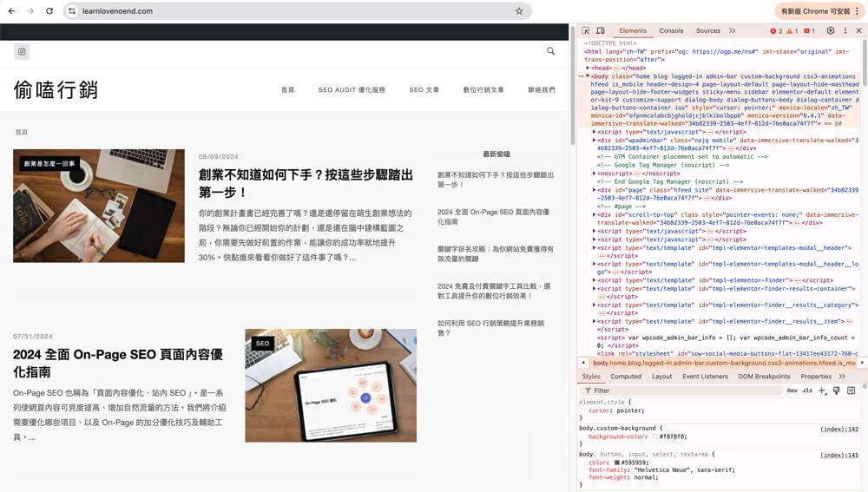
Task: Click the browser forward arrow
Action: pos(30,11)
